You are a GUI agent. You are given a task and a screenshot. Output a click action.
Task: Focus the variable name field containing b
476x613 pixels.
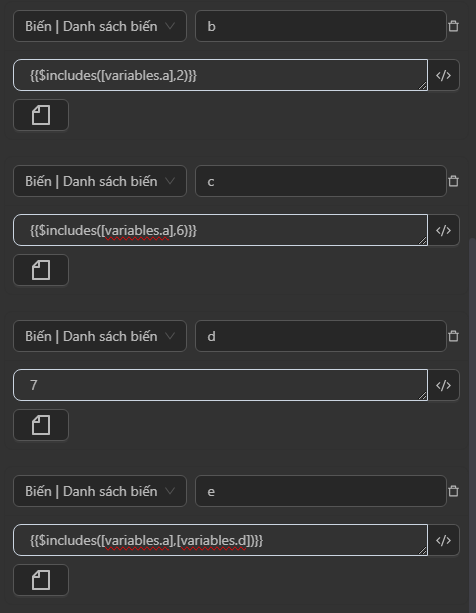coord(321,26)
